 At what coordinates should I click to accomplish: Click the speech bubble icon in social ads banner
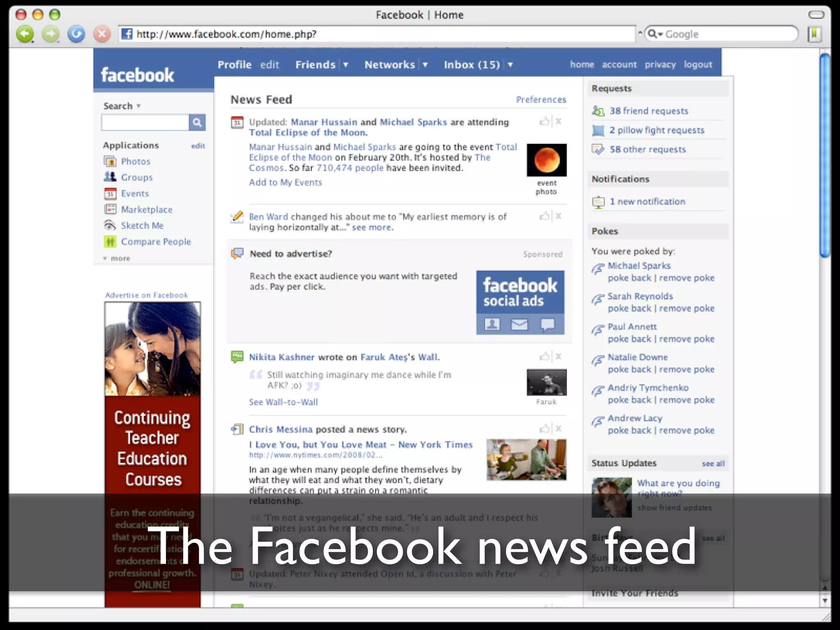[x=548, y=324]
